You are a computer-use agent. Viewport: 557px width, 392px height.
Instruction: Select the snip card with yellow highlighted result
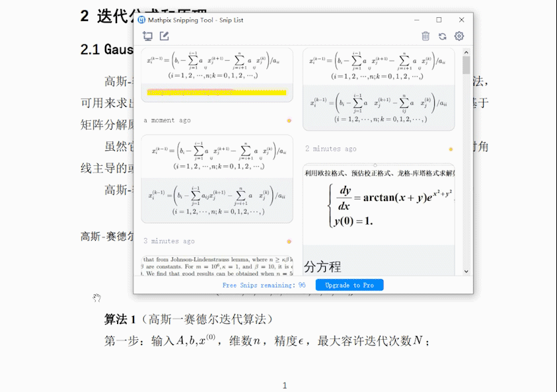(217, 75)
